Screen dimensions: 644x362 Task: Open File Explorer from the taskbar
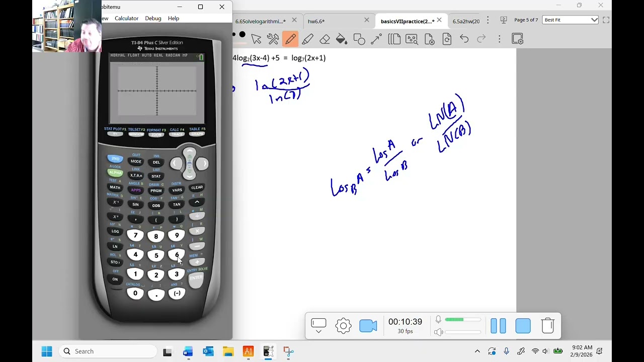[x=228, y=351]
